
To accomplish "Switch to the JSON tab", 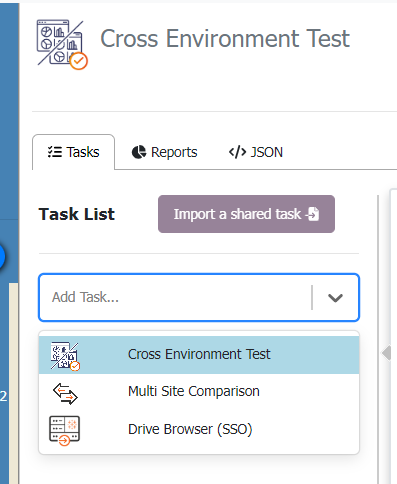I will pyautogui.click(x=256, y=152).
